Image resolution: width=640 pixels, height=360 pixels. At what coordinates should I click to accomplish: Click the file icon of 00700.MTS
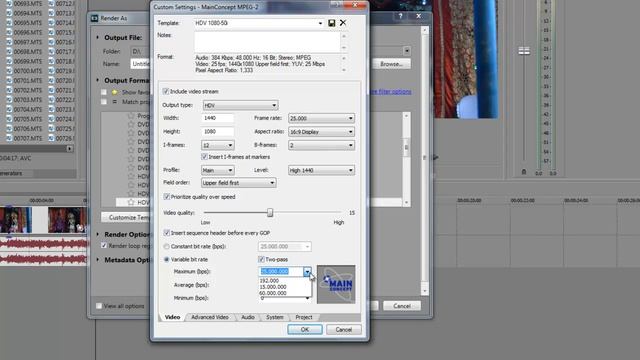[x=9, y=71]
